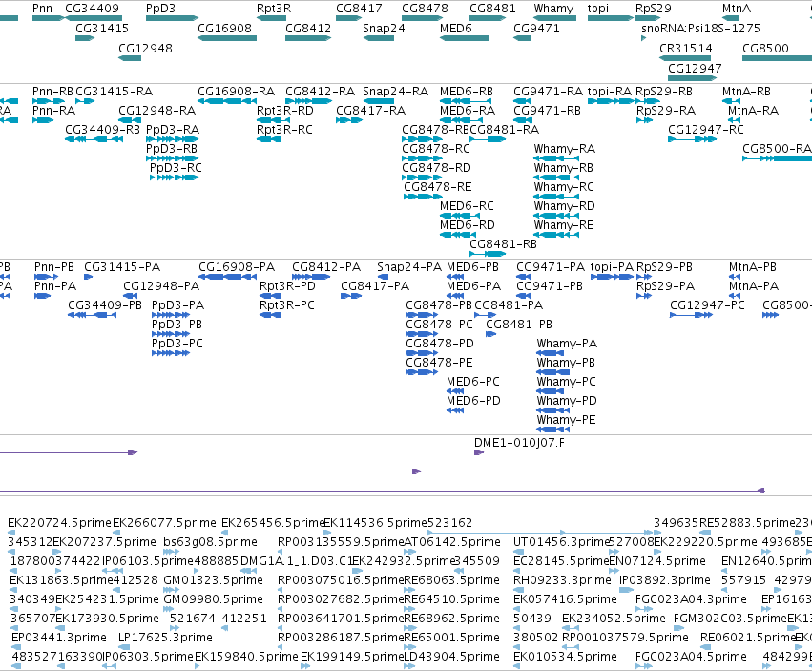Click the Rpt3R gene label

coord(274,9)
